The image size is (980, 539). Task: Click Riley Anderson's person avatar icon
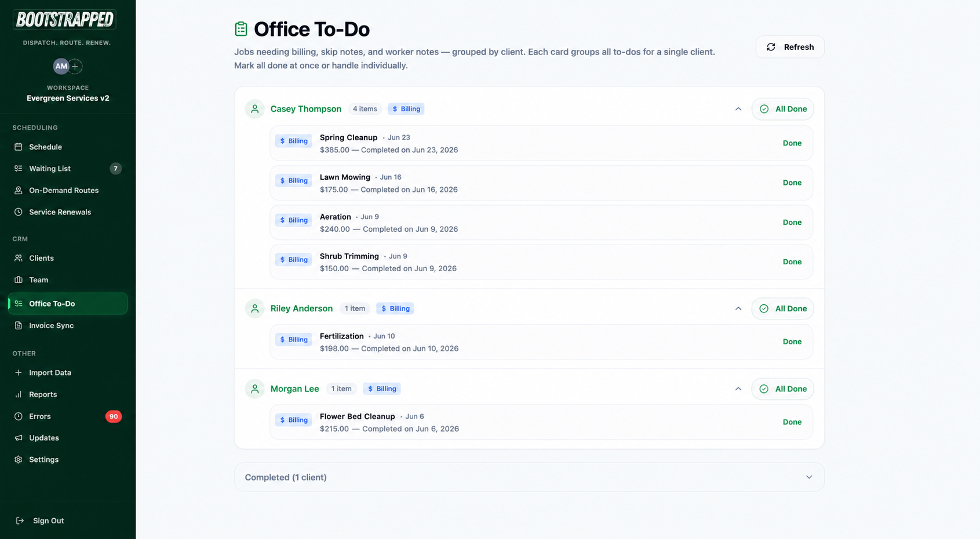point(255,308)
